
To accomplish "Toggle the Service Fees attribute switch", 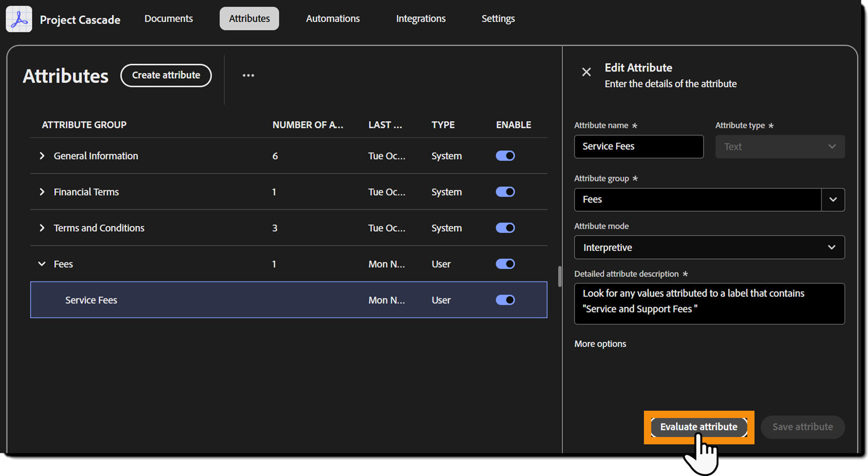I will [505, 300].
